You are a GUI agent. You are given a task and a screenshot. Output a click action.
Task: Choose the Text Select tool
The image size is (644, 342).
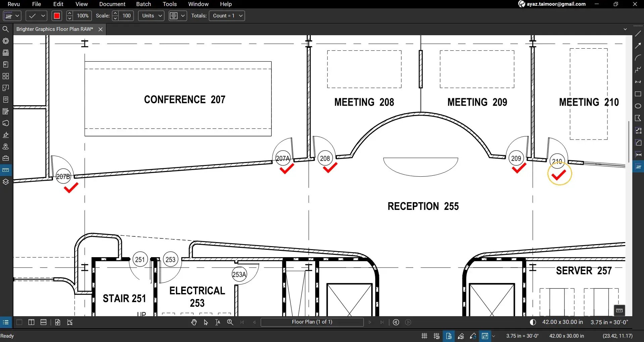click(218, 322)
